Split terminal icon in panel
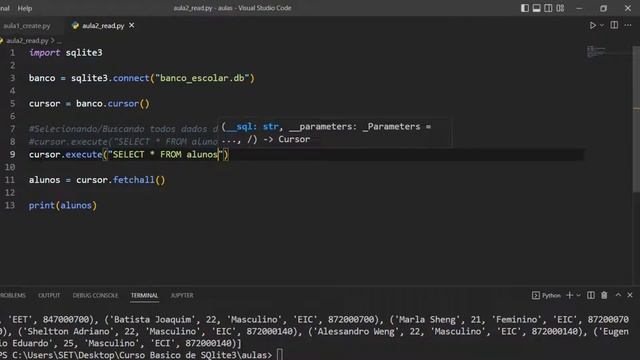 pyautogui.click(x=591, y=295)
